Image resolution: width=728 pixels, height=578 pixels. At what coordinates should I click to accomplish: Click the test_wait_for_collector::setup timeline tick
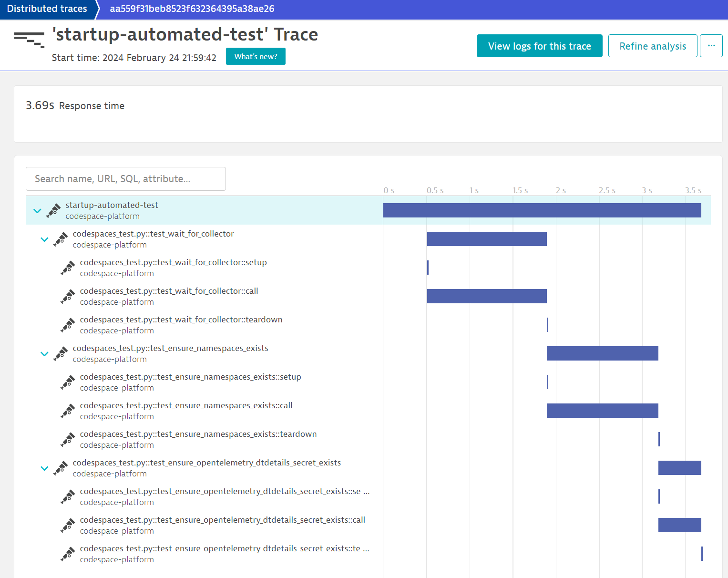point(428,268)
